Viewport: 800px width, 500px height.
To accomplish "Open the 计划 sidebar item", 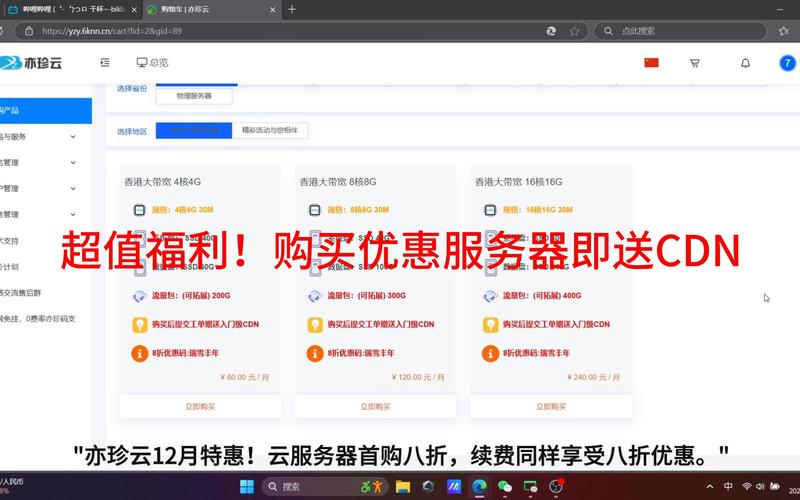I will [x=9, y=267].
